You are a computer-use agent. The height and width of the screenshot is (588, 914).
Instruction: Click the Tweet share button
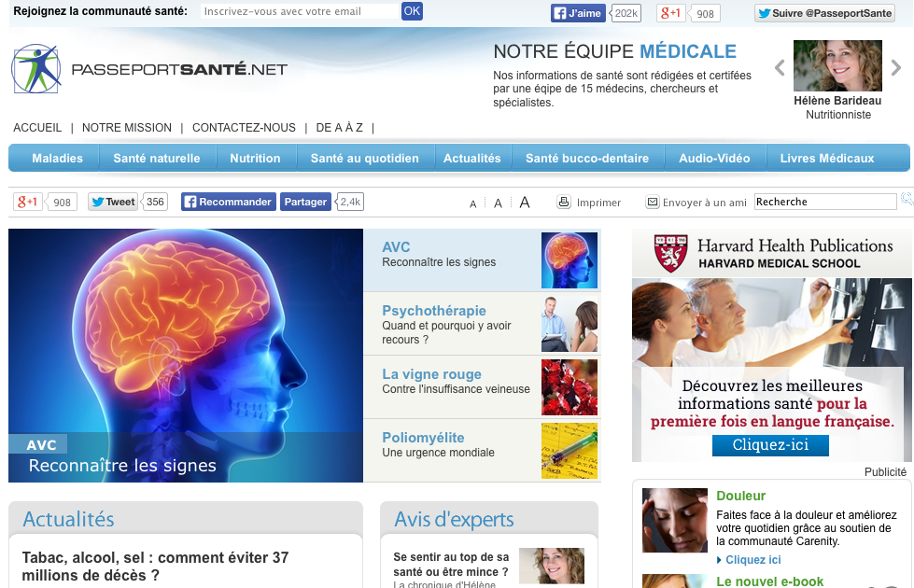[x=112, y=202]
